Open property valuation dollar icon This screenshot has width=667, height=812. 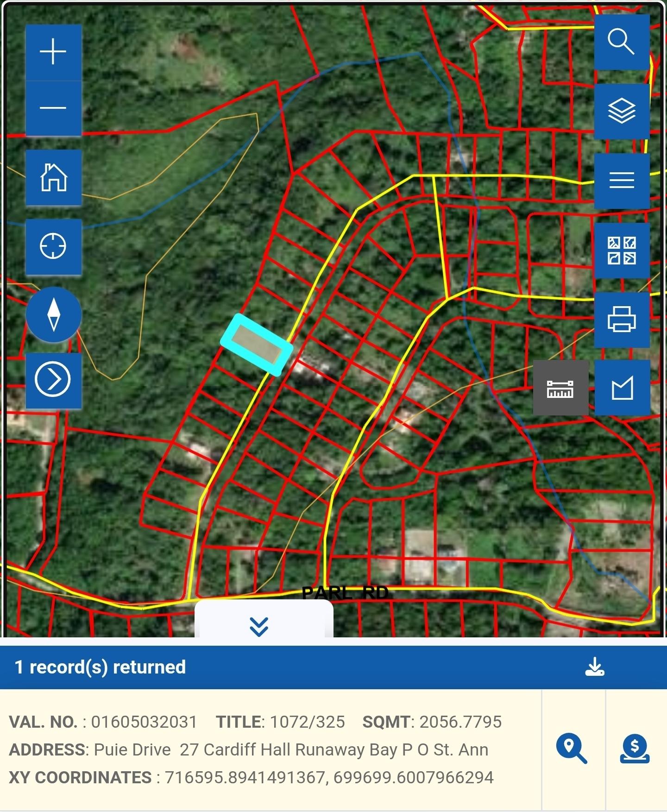[635, 749]
